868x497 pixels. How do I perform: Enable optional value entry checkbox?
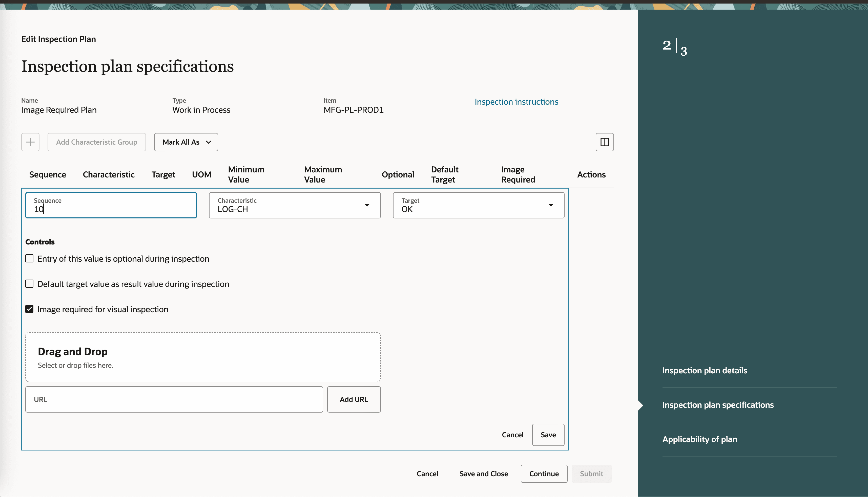tap(29, 258)
